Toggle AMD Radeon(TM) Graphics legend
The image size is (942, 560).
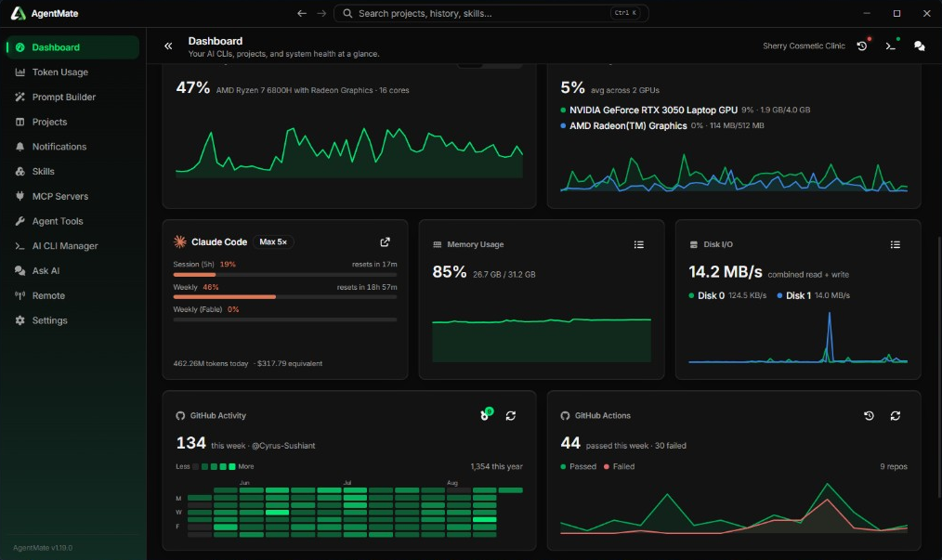pos(662,125)
